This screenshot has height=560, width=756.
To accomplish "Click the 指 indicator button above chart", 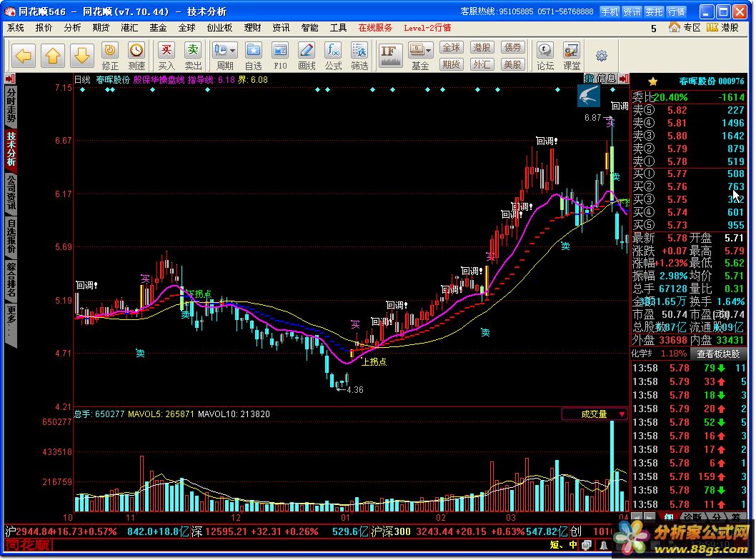I will (590, 79).
